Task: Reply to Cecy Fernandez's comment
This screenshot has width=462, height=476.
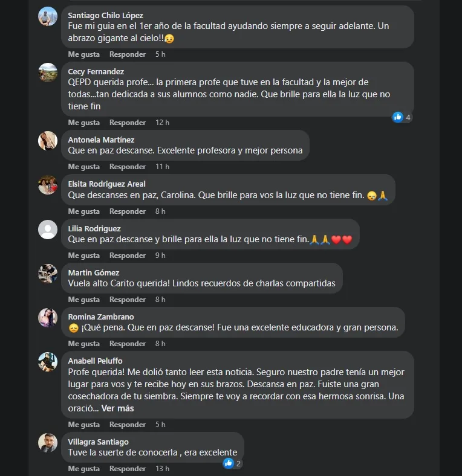Action: click(128, 123)
